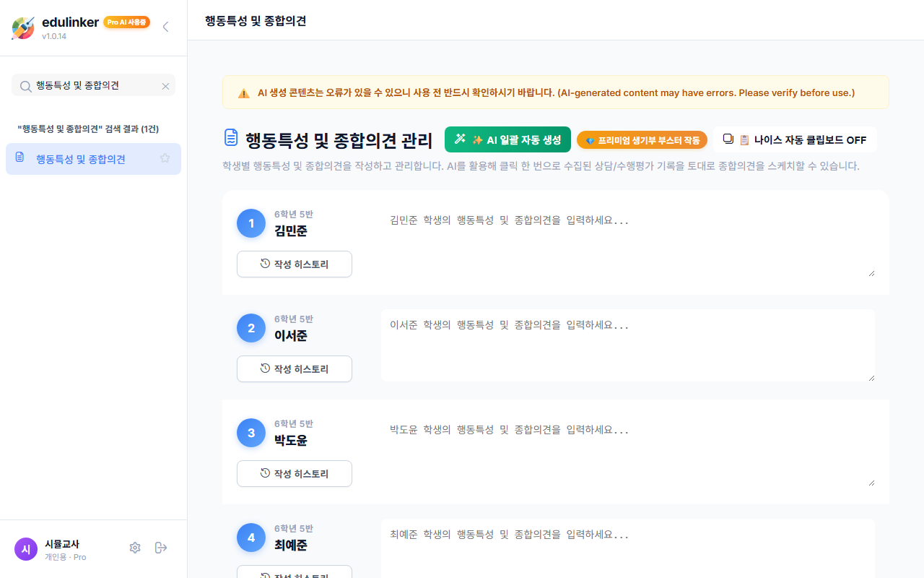The image size is (924, 578).
Task: Click the resize handle of 이서준 textarea
Action: pos(871,378)
